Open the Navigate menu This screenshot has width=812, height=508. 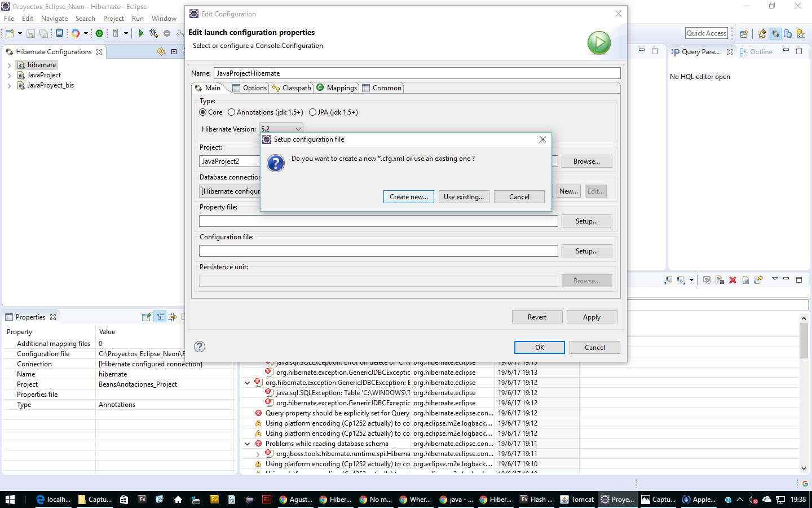point(54,19)
